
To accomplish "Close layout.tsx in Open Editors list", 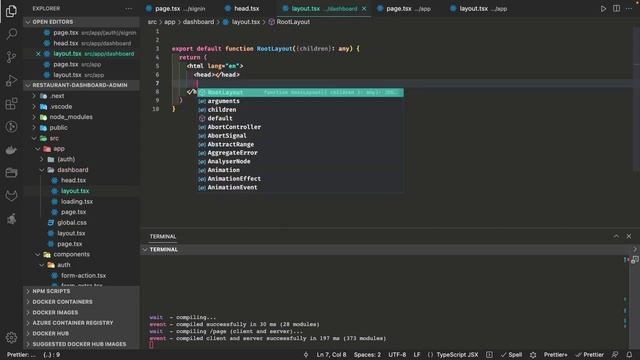I will pos(38,54).
